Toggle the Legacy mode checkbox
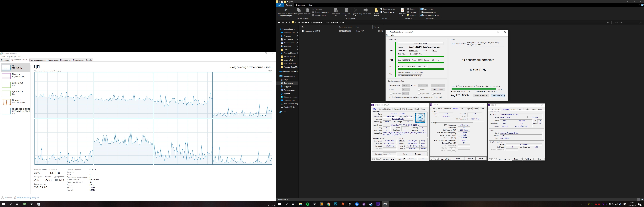644x207 pixels. (x=419, y=93)
